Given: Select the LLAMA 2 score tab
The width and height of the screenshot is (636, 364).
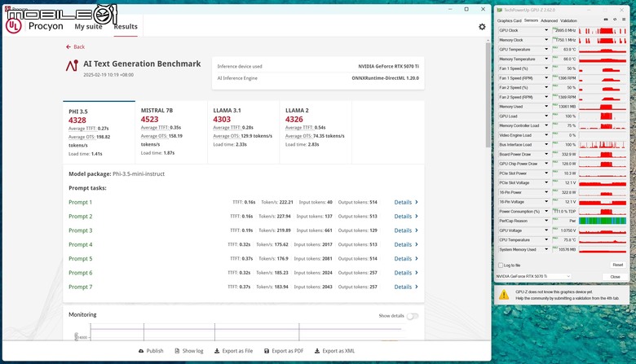Looking at the screenshot, I should coord(316,133).
